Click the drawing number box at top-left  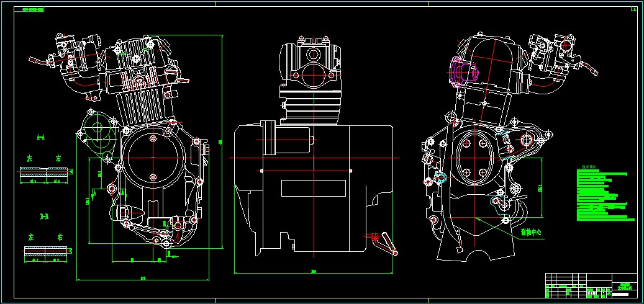(29, 9)
